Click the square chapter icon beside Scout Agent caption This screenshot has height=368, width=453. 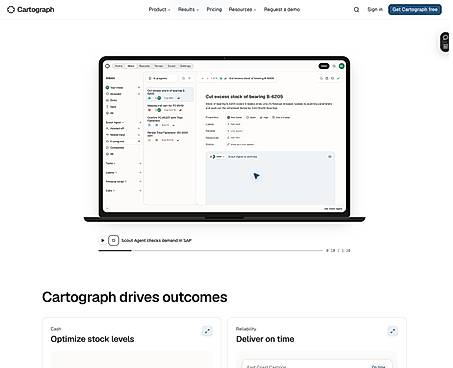(x=113, y=240)
